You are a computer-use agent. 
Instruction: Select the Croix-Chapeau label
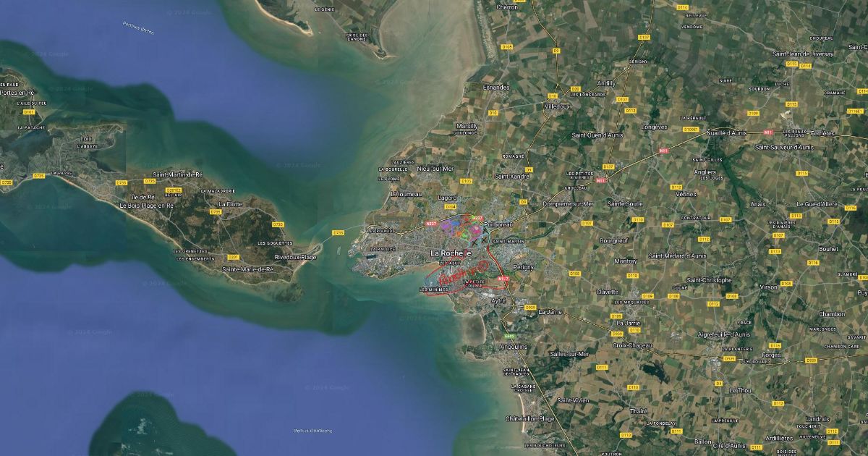[x=632, y=345]
